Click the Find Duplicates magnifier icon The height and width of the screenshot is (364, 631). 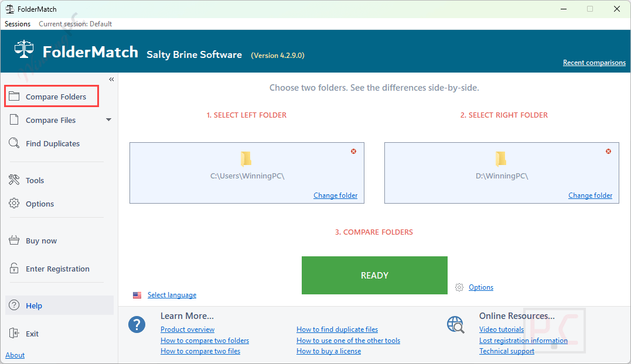(14, 143)
